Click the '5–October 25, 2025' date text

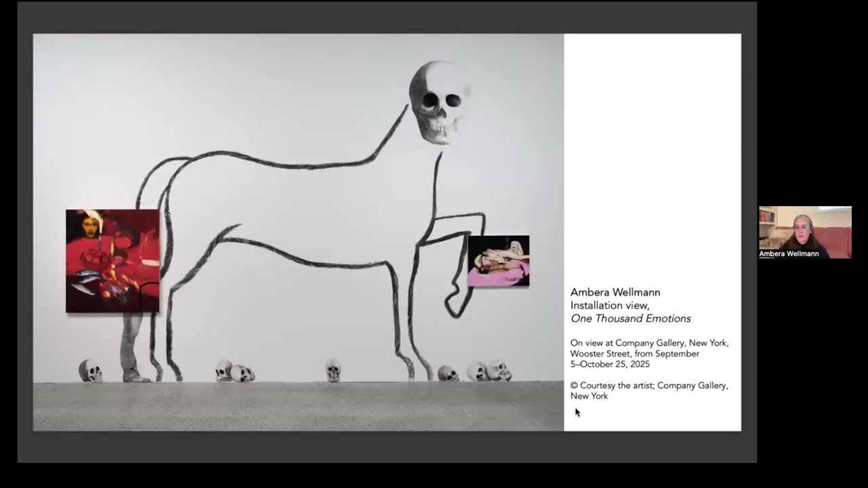[610, 364]
